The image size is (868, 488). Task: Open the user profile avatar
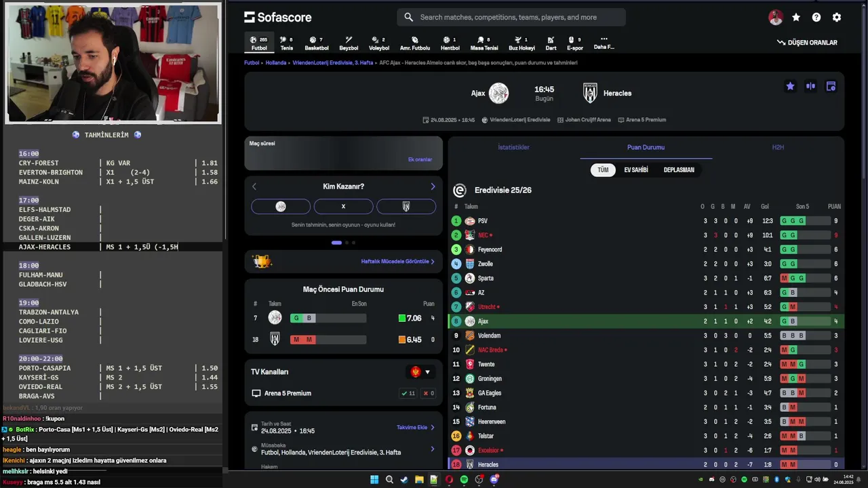point(776,18)
